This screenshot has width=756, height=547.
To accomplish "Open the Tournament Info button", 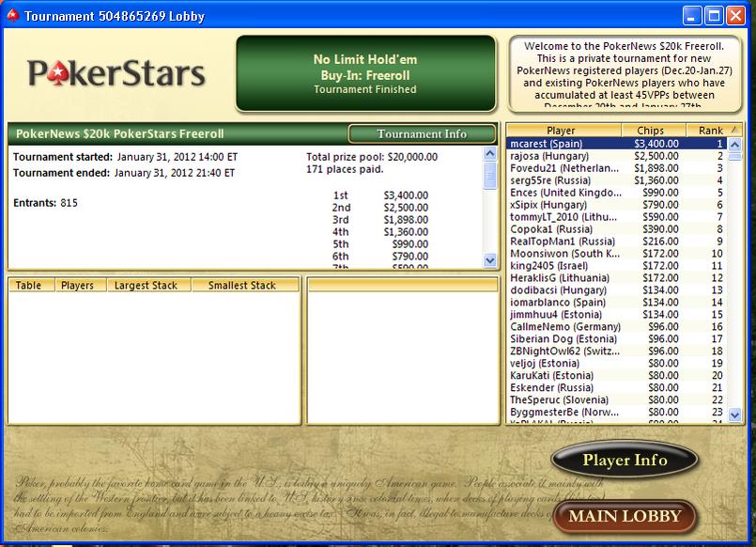I will (x=422, y=134).
